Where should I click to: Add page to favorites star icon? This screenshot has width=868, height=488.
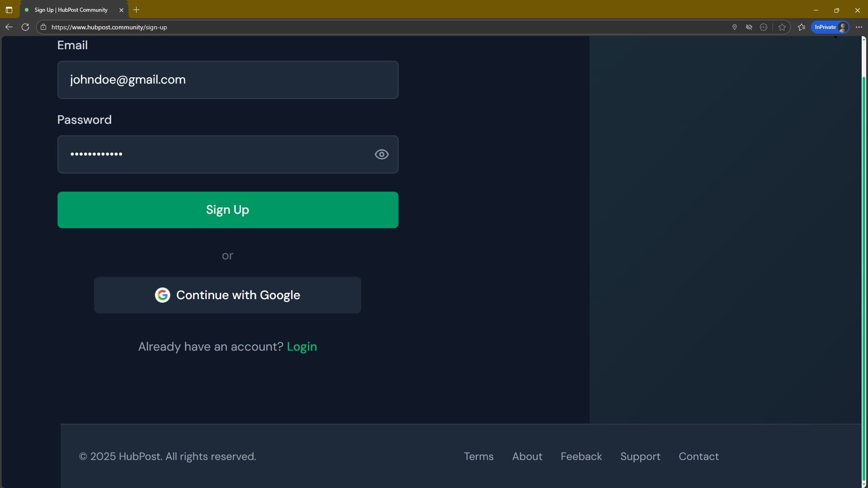click(x=782, y=27)
